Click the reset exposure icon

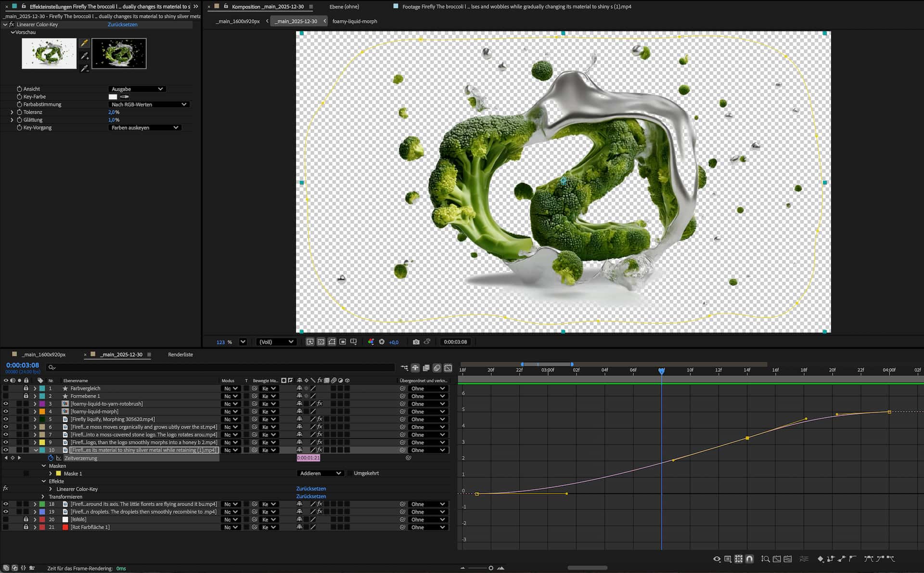382,342
